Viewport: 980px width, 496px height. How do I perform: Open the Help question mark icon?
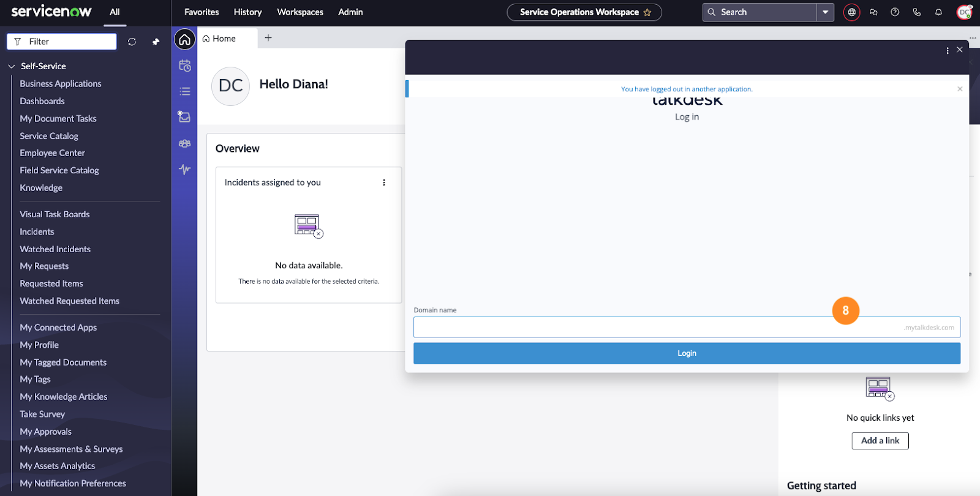pyautogui.click(x=895, y=12)
